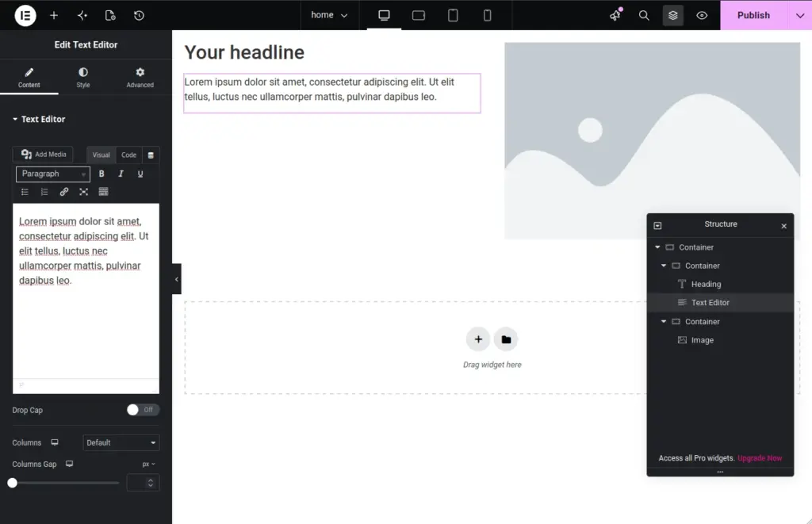Toggle Bold formatting in editor
Viewport: 812px width, 524px height.
coord(101,174)
